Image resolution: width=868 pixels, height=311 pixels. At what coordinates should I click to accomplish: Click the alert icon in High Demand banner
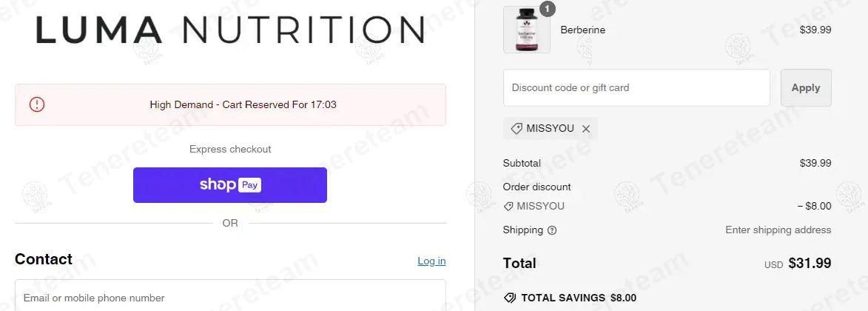[37, 104]
